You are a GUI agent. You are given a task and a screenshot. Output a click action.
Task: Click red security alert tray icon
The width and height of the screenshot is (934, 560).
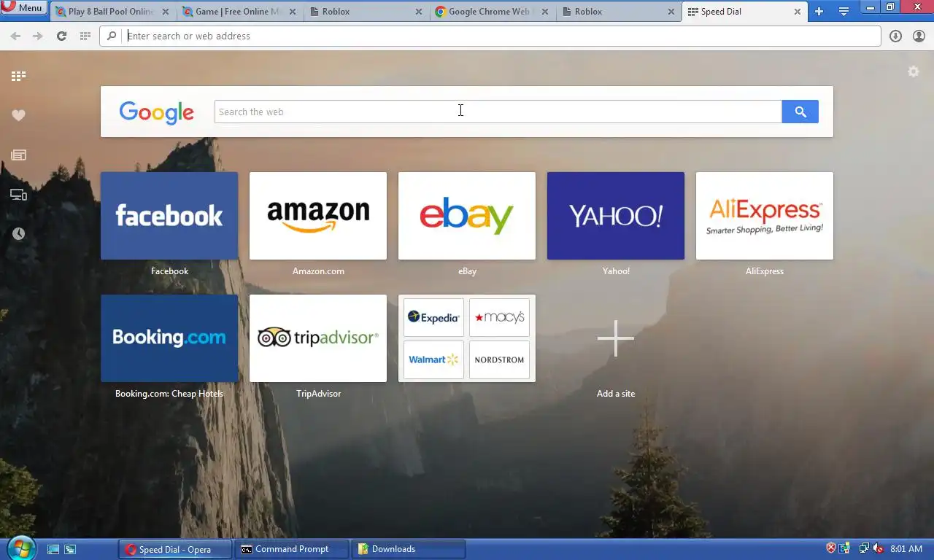tap(831, 548)
